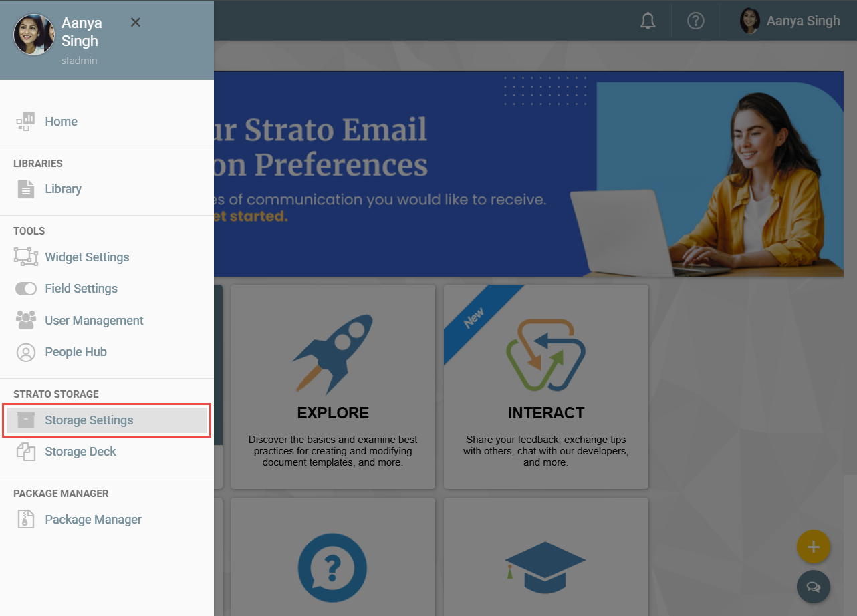Open User Management from sidebar
This screenshot has height=616, width=857.
pyautogui.click(x=94, y=321)
